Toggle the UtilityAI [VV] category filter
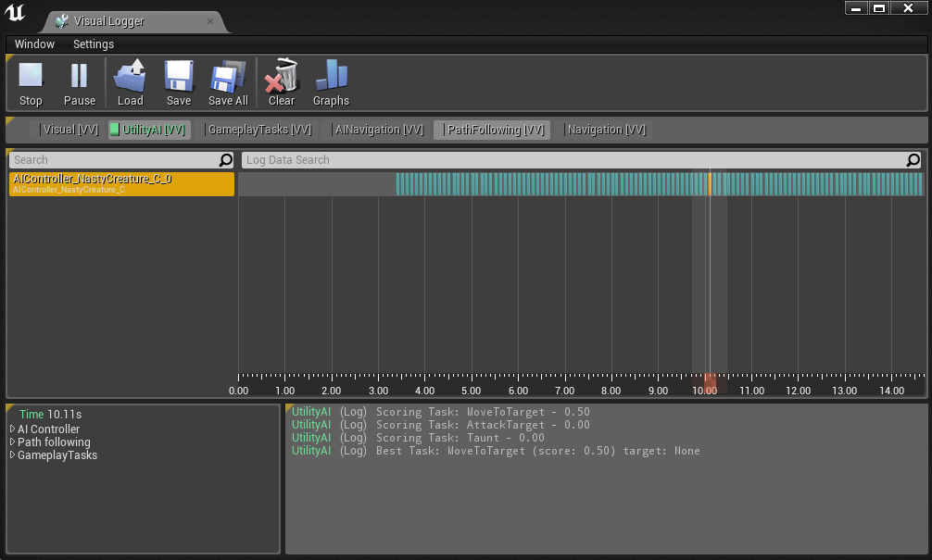932x560 pixels. coord(149,130)
